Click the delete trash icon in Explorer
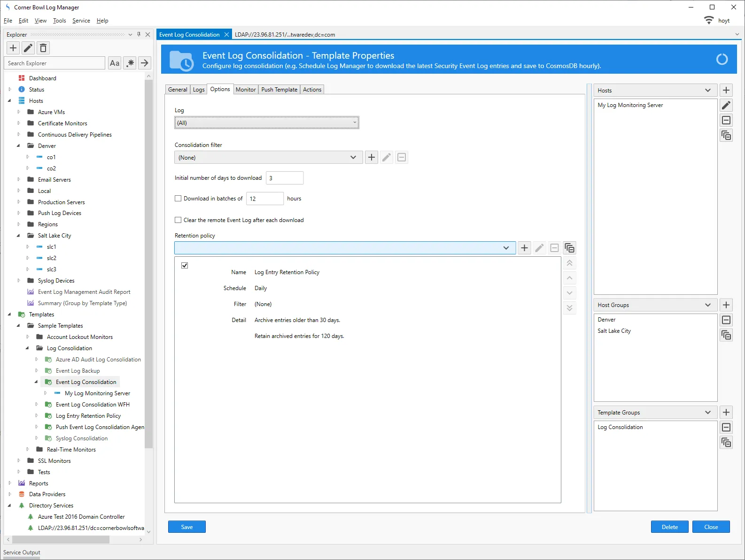Image resolution: width=745 pixels, height=560 pixels. (43, 48)
